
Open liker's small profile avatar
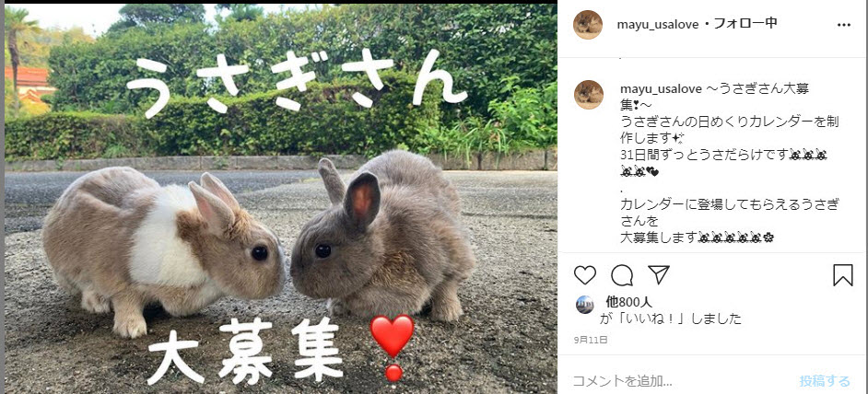click(584, 305)
